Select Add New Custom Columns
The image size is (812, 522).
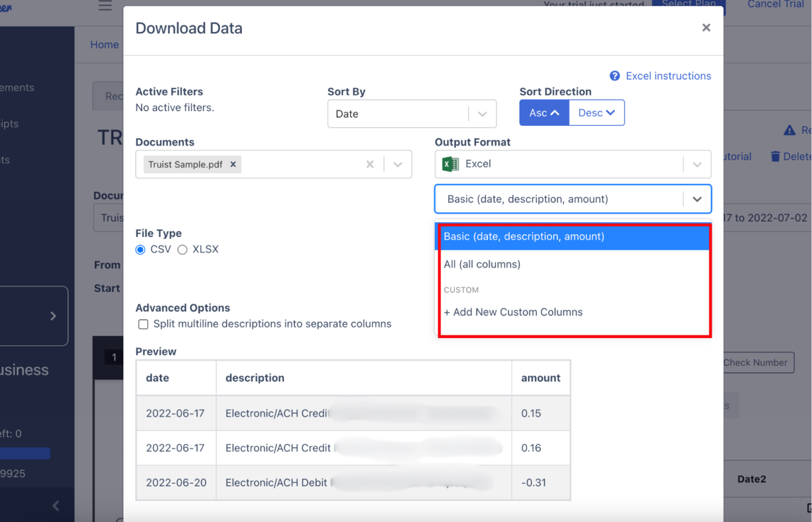(573, 312)
